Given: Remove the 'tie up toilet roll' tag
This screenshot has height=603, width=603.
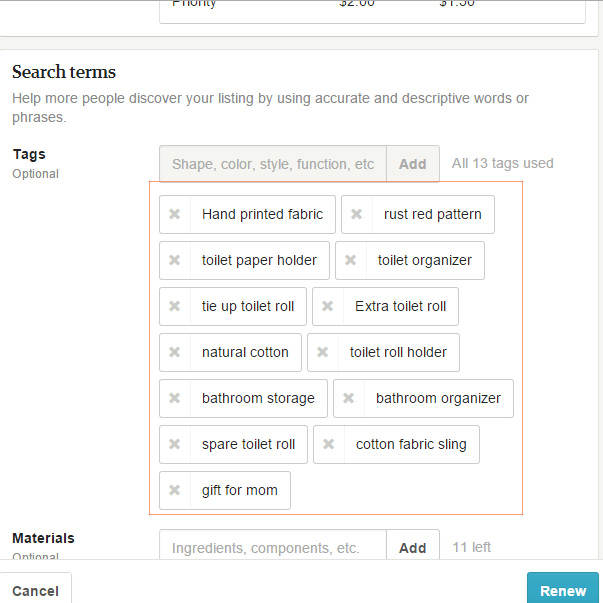Looking at the screenshot, I should [x=175, y=306].
